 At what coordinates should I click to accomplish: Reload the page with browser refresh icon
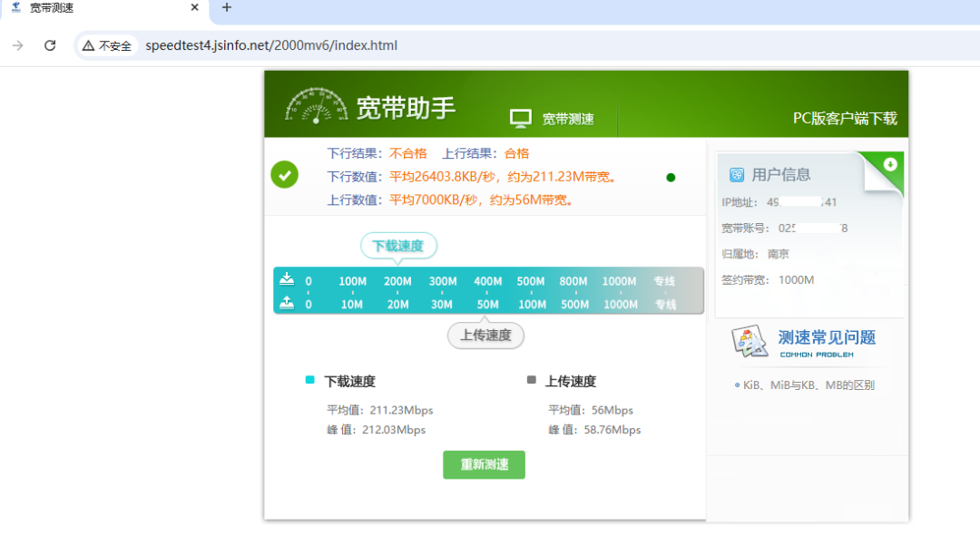pos(50,45)
